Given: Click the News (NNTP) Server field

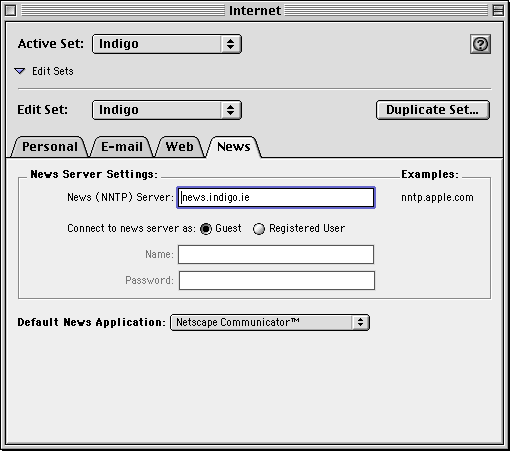Looking at the screenshot, I should [276, 198].
